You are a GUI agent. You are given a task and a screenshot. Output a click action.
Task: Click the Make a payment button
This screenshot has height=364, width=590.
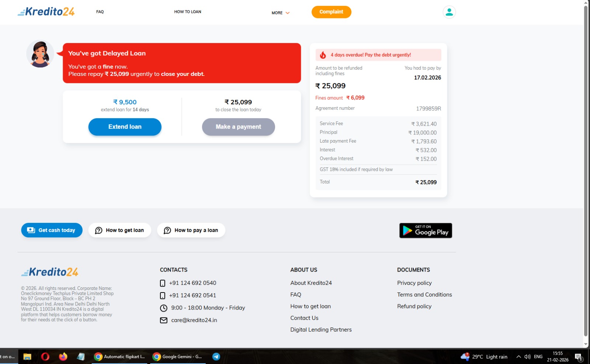click(238, 127)
